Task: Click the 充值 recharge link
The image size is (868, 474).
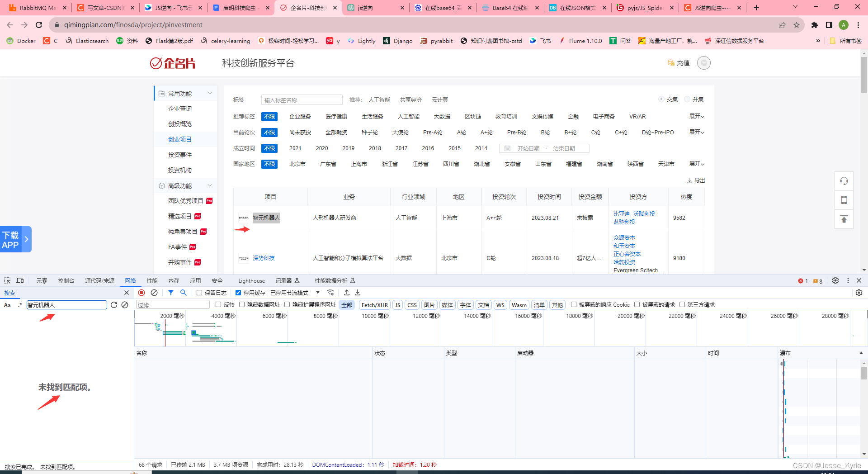Action: (679, 63)
